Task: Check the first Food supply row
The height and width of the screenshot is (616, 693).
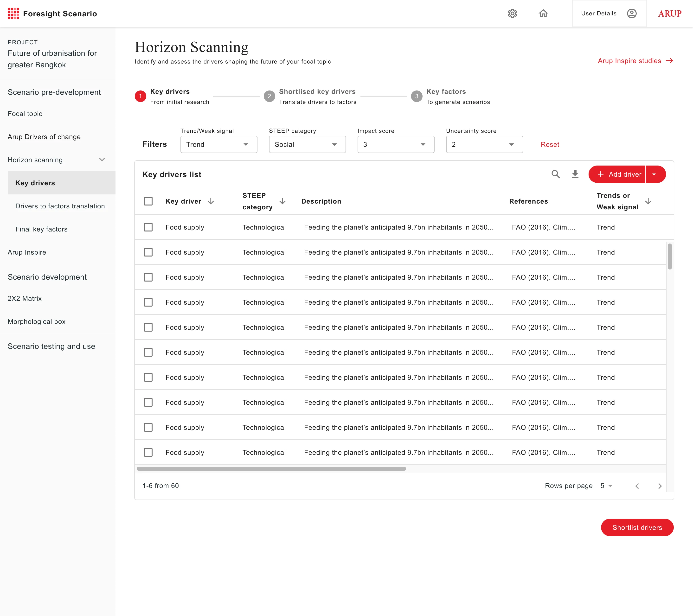Action: coord(148,227)
